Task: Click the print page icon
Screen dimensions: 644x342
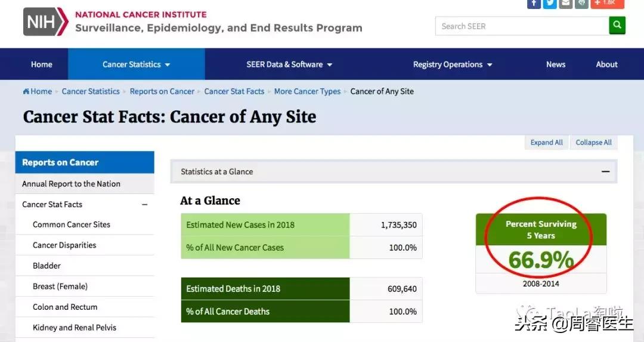Action: click(x=582, y=3)
